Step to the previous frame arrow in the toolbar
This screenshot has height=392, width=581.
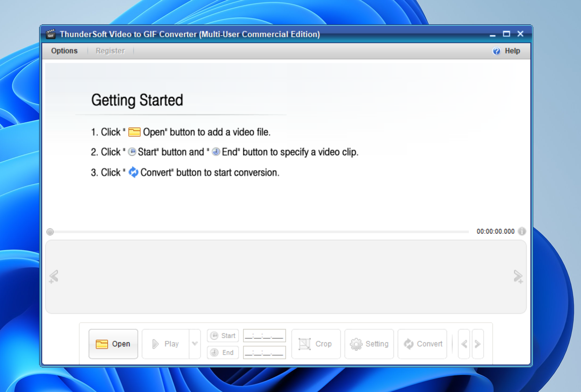(x=464, y=344)
